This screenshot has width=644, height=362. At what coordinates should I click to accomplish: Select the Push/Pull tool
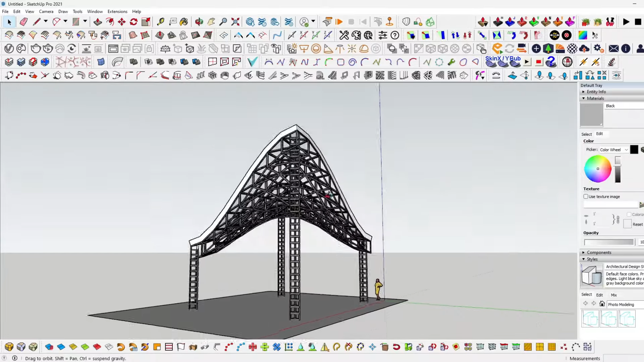point(98,22)
